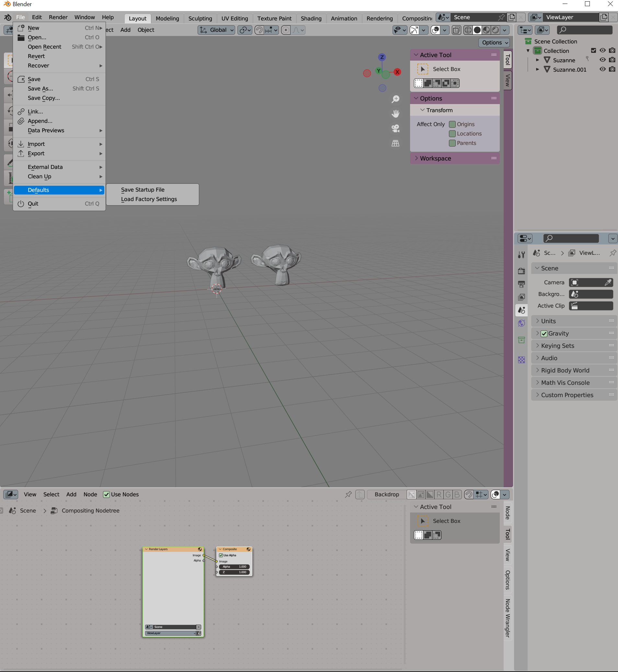Pin the node editor tree icon
Screen dimensions: 618x672
[348, 494]
